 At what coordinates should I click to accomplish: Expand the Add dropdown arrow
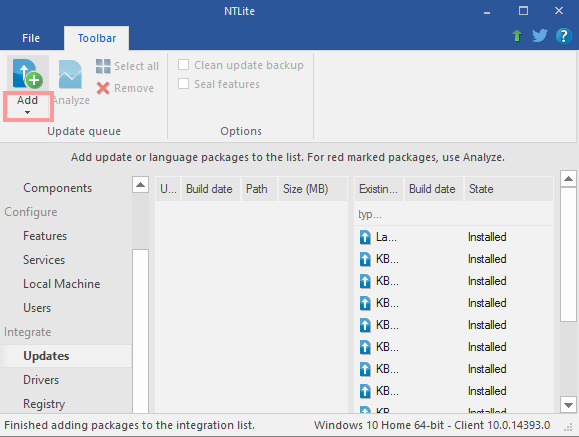tap(27, 112)
